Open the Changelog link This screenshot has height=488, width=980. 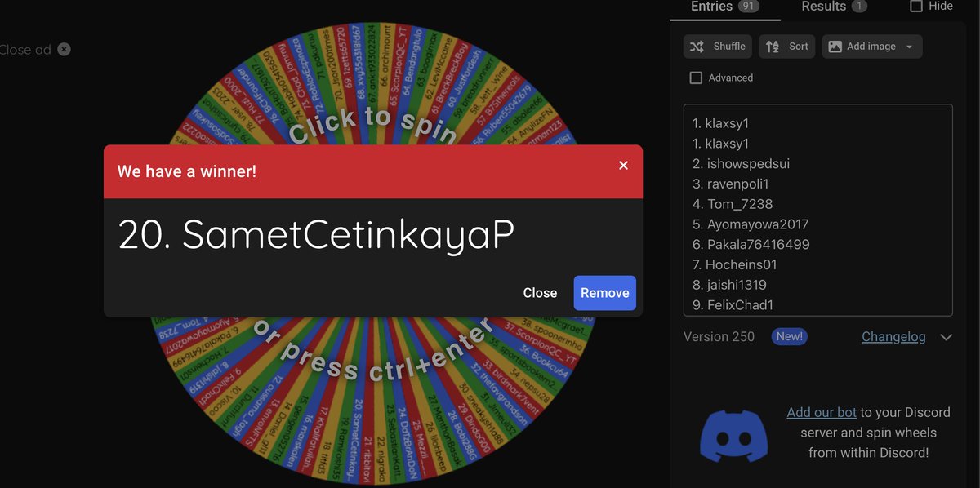click(893, 336)
